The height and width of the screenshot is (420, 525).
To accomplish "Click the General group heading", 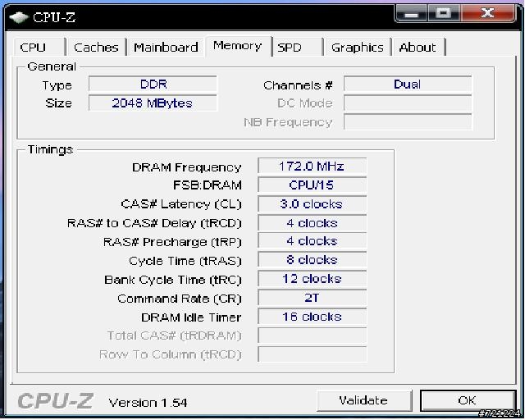I will coord(52,66).
